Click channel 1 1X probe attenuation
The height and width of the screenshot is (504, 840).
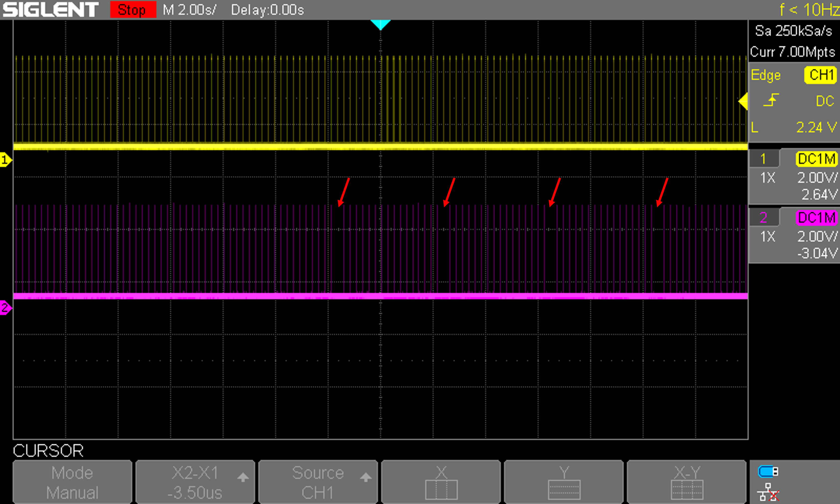[768, 178]
